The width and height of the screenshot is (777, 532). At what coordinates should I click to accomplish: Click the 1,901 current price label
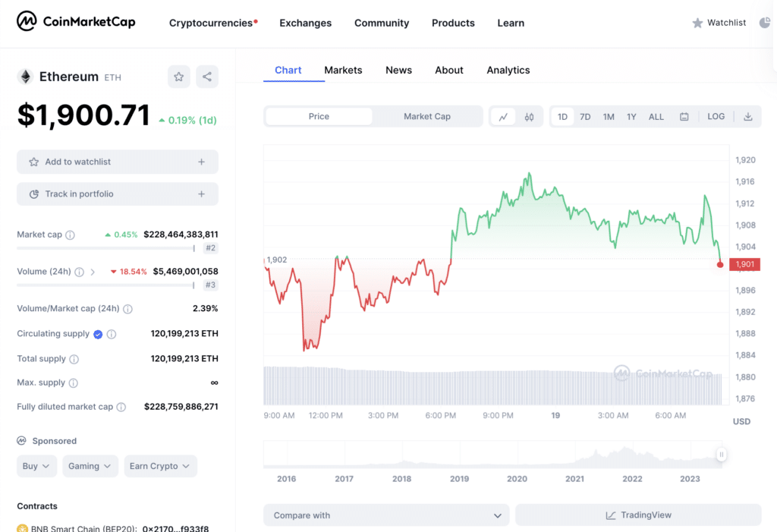(745, 264)
